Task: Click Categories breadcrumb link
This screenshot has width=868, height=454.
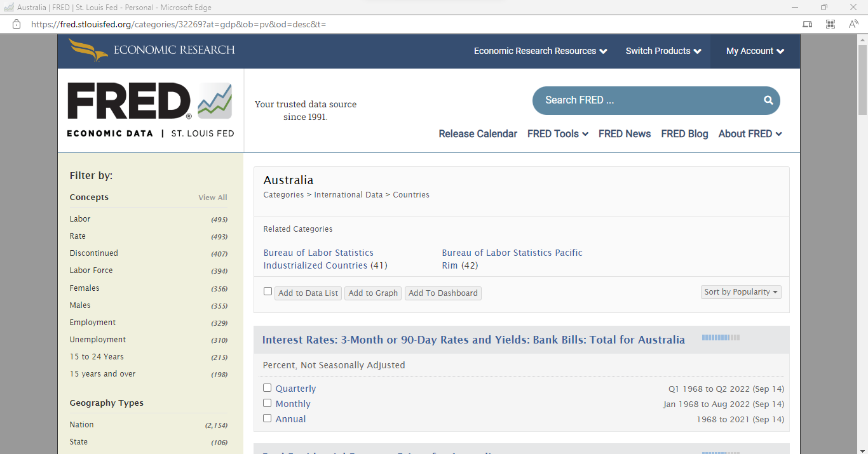Action: (x=283, y=195)
